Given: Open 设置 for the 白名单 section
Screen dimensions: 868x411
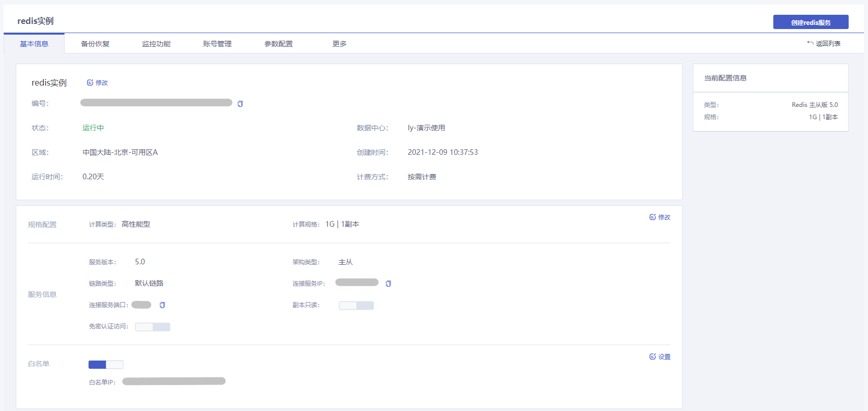Looking at the screenshot, I should point(660,357).
